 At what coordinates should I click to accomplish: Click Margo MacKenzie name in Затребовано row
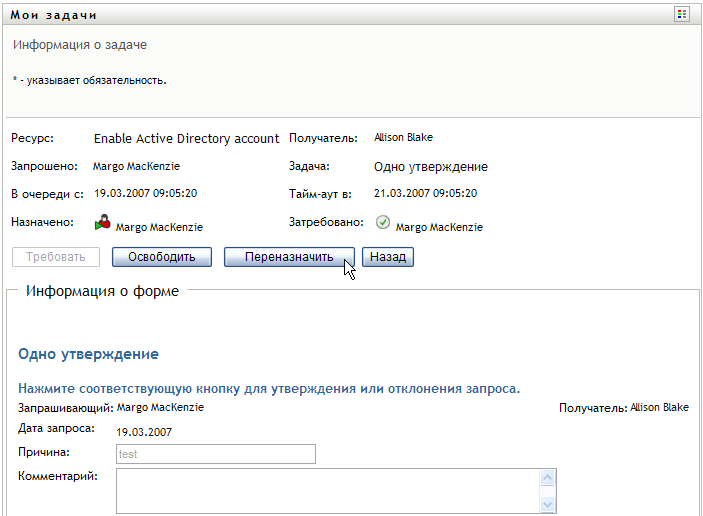click(439, 227)
